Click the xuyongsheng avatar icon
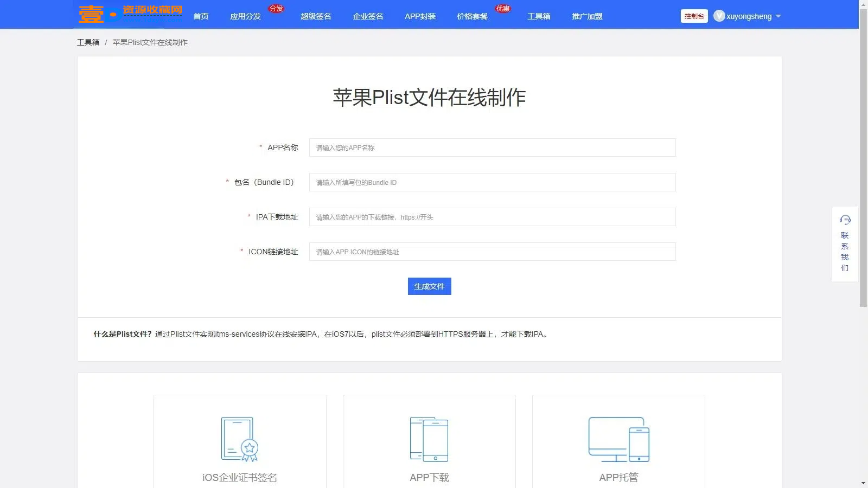Image resolution: width=868 pixels, height=488 pixels. [719, 16]
